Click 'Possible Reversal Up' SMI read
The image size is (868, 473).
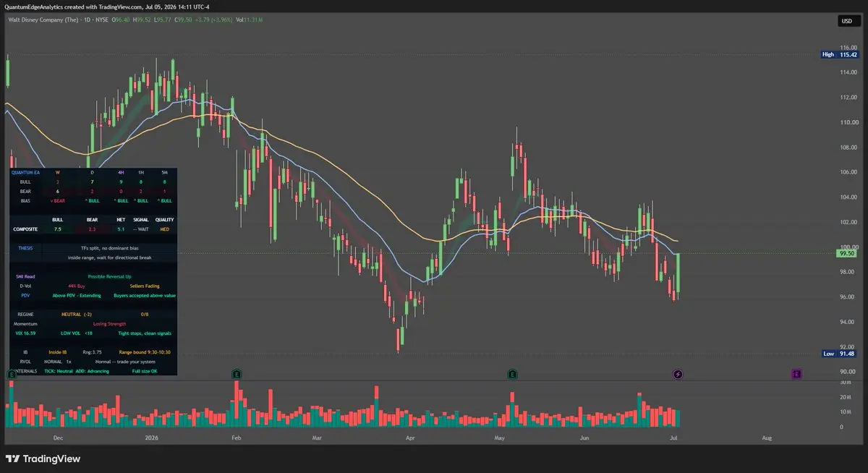[110, 276]
